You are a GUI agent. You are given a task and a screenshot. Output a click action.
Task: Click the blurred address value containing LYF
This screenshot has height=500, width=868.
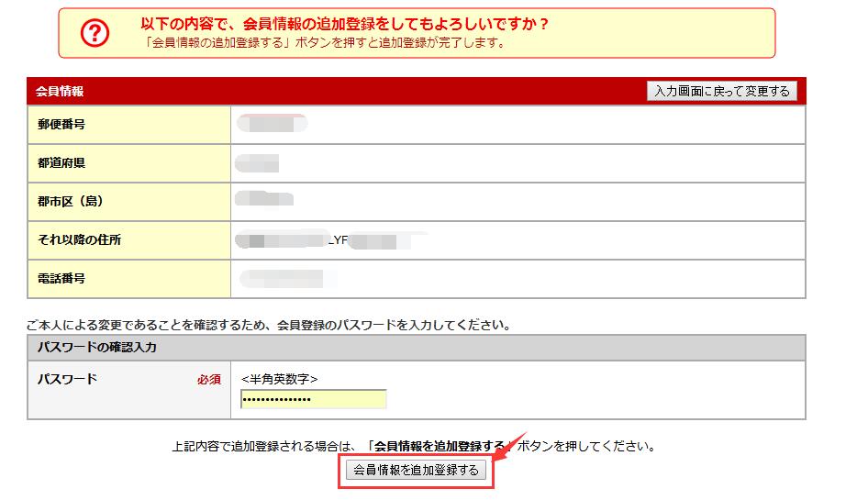pyautogui.click(x=330, y=241)
